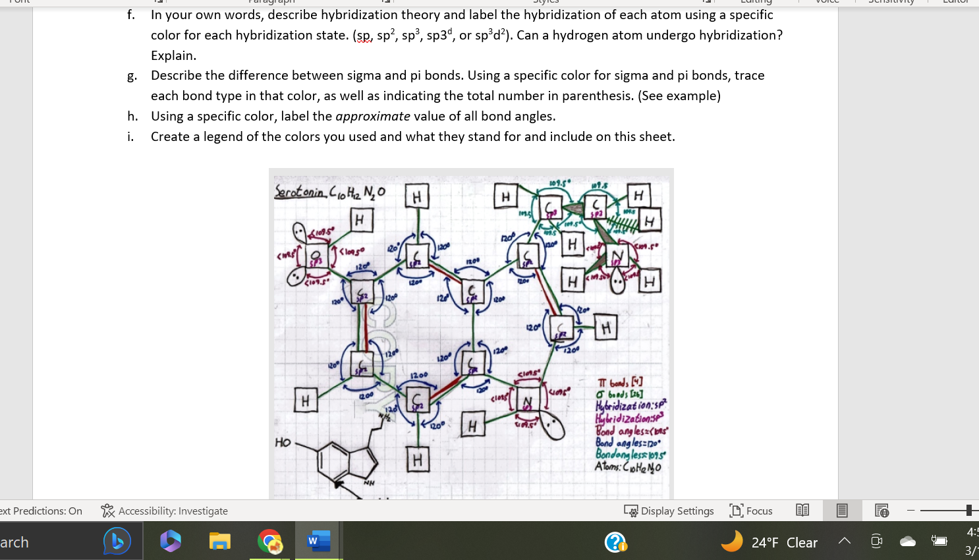Enable Focus mode in the status bar
Image resolution: width=979 pixels, height=560 pixels.
click(x=751, y=511)
